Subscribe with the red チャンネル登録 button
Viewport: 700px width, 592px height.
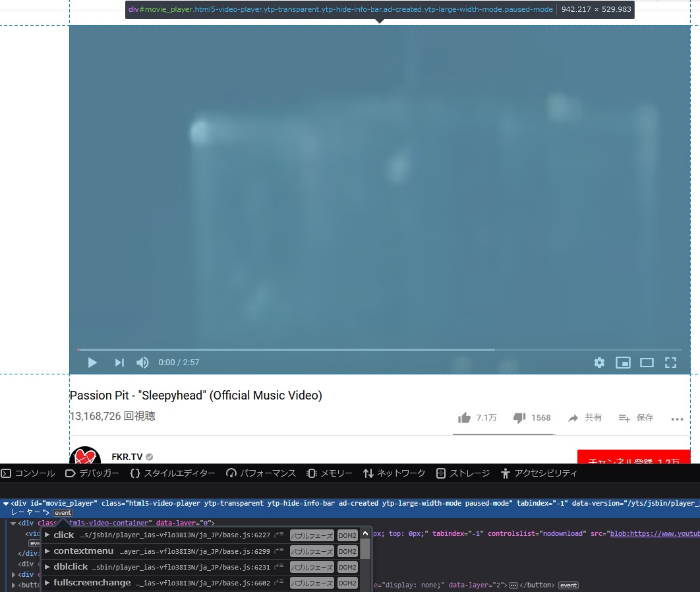pyautogui.click(x=634, y=457)
